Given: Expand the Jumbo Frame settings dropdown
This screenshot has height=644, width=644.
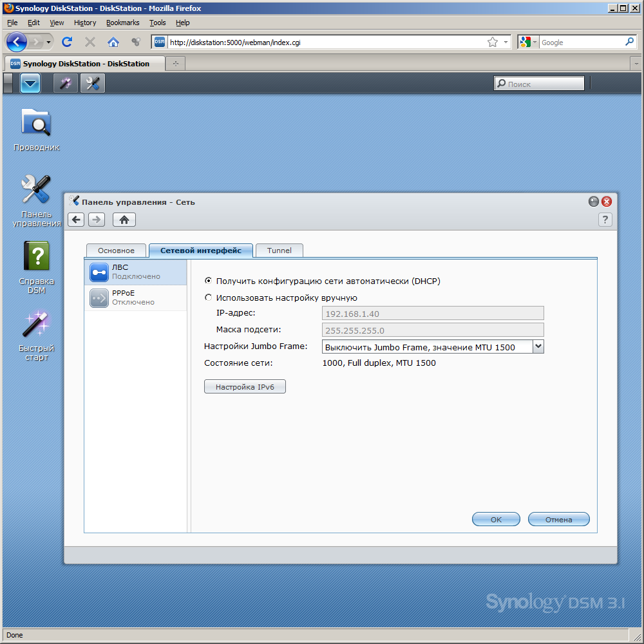Looking at the screenshot, I should [538, 346].
